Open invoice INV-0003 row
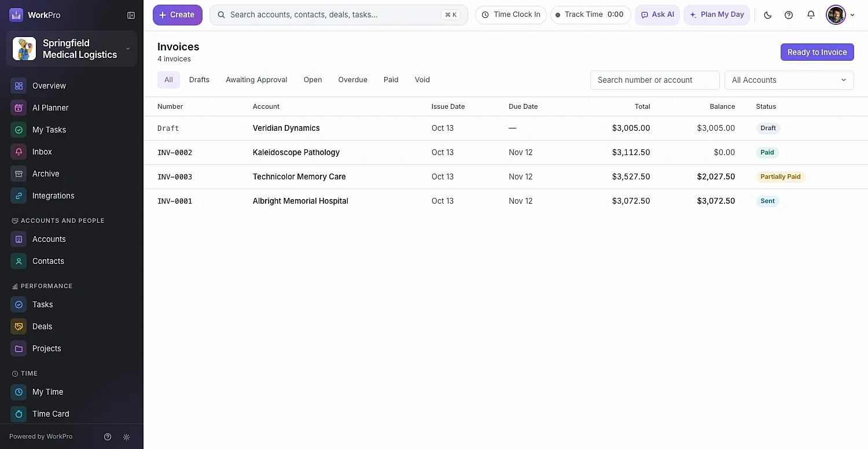868x449 pixels. point(506,177)
